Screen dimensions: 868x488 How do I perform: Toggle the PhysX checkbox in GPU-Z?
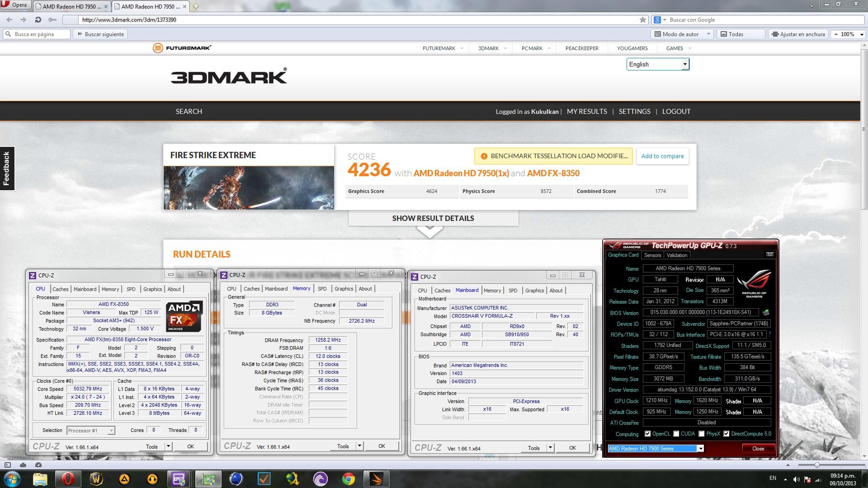(x=701, y=434)
